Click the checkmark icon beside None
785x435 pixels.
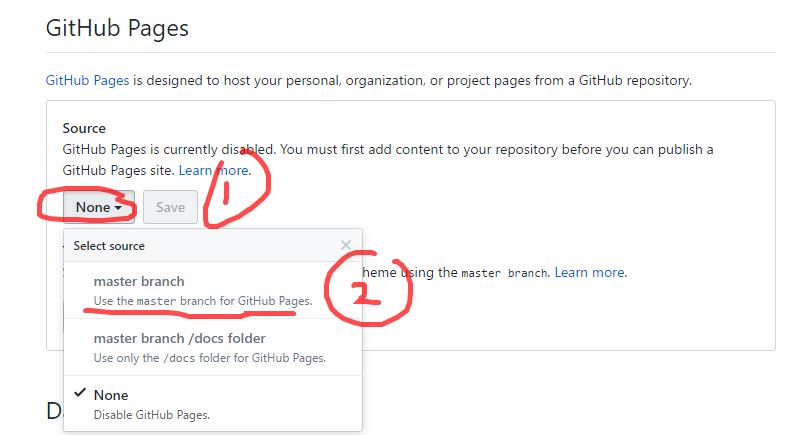pyautogui.click(x=77, y=395)
